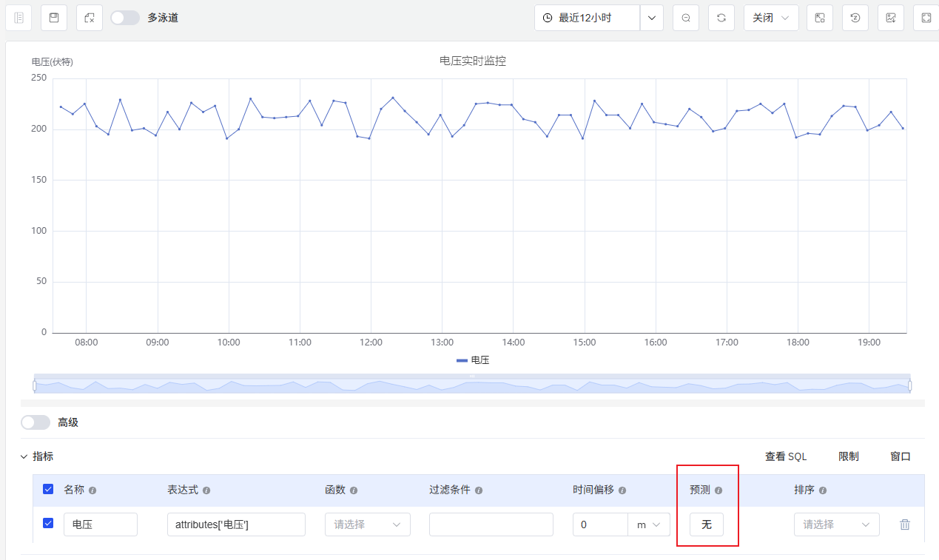
Task: Click the refresh icon button
Action: (721, 18)
